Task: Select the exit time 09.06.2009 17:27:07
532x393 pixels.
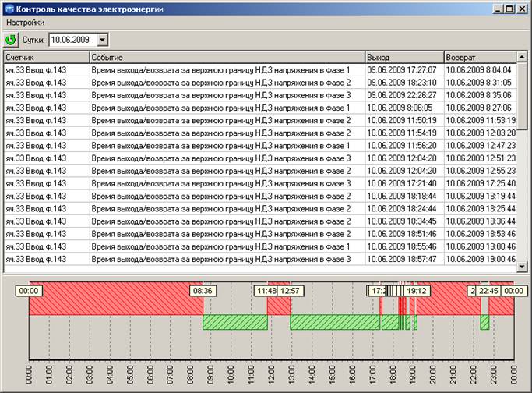Action: 402,70
